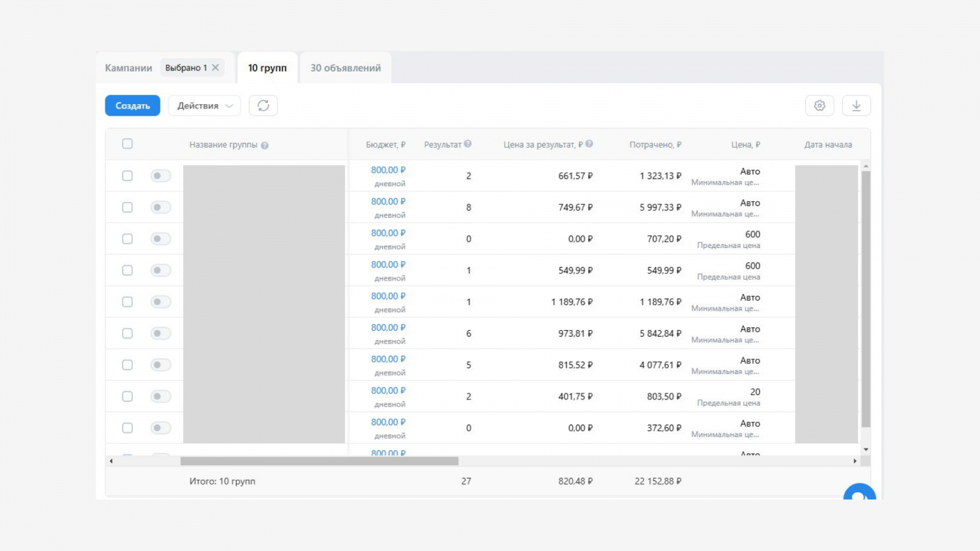Open the Кампании tab
Viewport: 980px width, 551px height.
point(129,68)
